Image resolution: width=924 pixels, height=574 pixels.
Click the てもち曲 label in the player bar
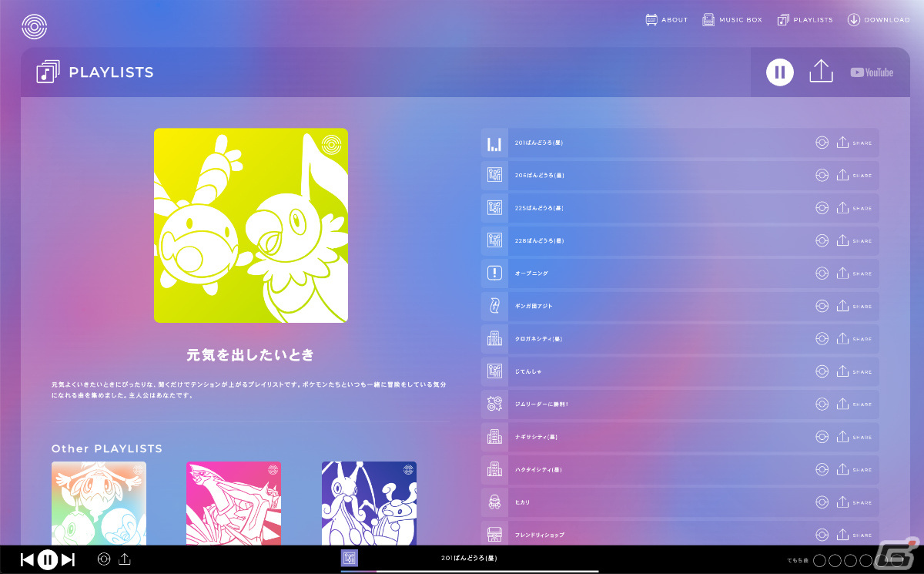click(x=797, y=560)
